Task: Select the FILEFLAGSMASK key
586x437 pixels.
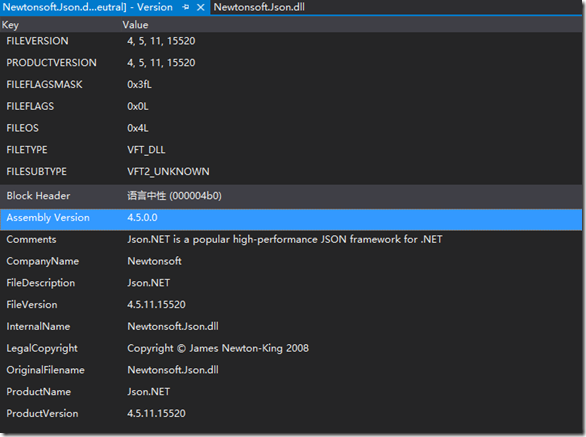Action: coord(44,84)
